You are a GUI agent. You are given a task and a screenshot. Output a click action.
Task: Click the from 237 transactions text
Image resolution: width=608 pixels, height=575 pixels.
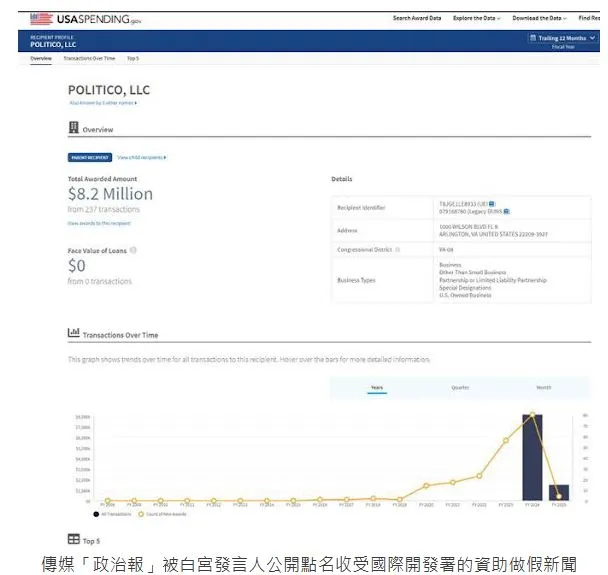104,209
